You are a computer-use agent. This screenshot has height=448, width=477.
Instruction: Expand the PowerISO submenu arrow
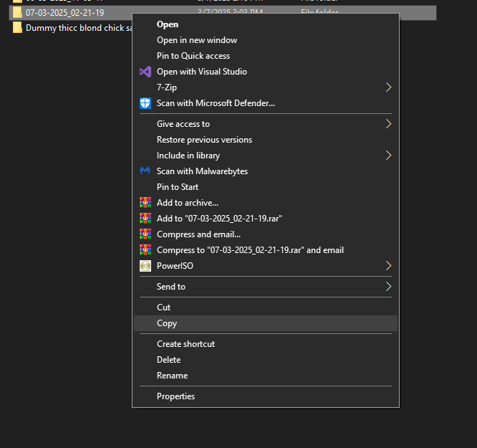pos(389,266)
